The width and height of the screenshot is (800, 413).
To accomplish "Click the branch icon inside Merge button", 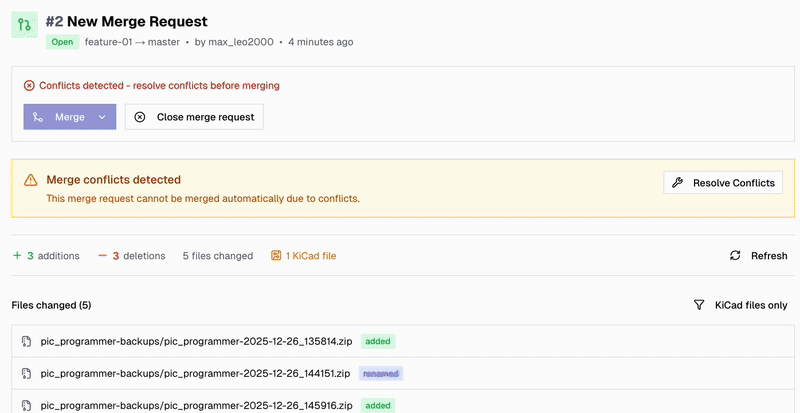I will 37,117.
